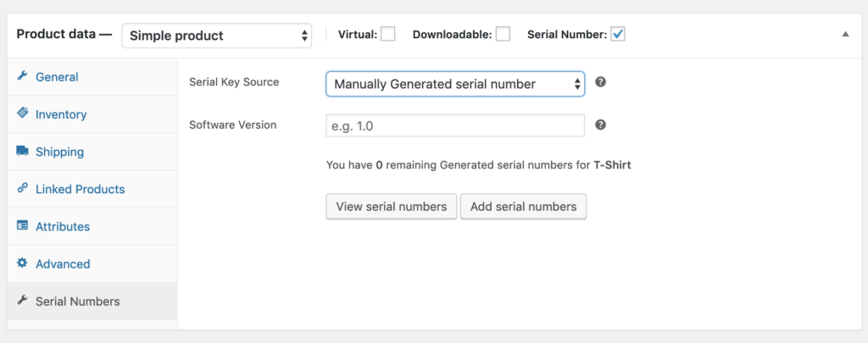Click the Inventory tag icon
The height and width of the screenshot is (343, 868).
[22, 113]
